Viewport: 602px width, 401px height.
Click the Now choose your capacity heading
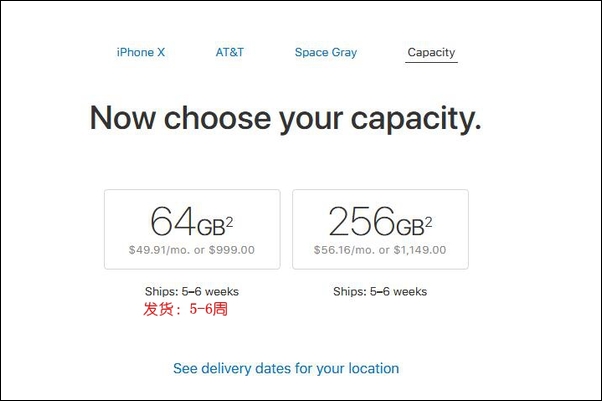pos(285,119)
